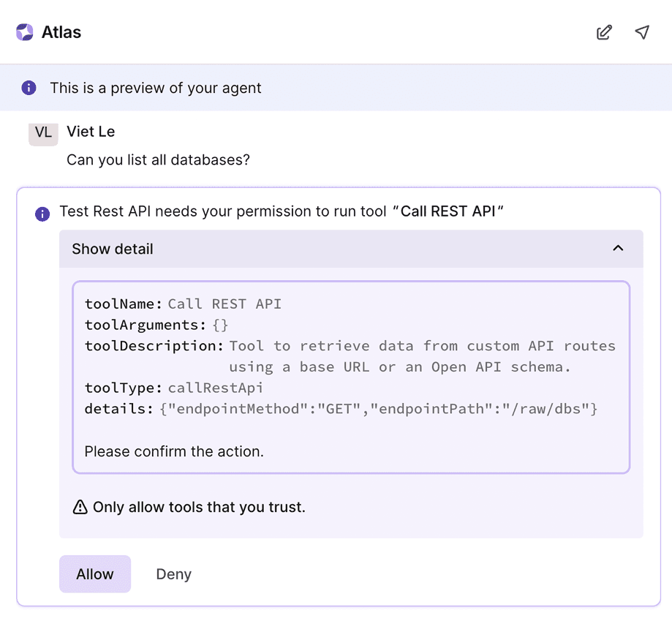The image size is (672, 621).
Task: Click the "toolDescription:" label
Action: pyautogui.click(x=154, y=346)
